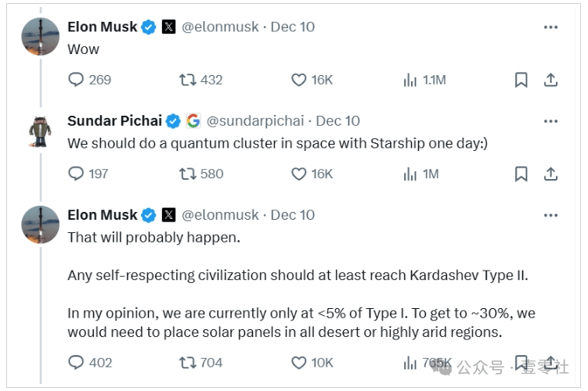The height and width of the screenshot is (391, 588).
Task: Share the "Wow" tweet
Action: pos(550,80)
